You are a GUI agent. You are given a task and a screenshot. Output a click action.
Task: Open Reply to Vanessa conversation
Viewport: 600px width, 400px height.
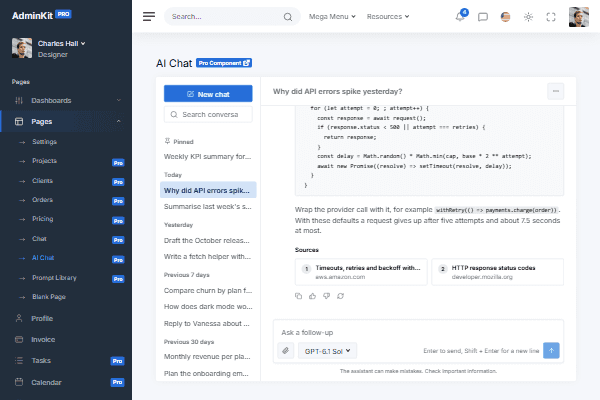[208, 324]
